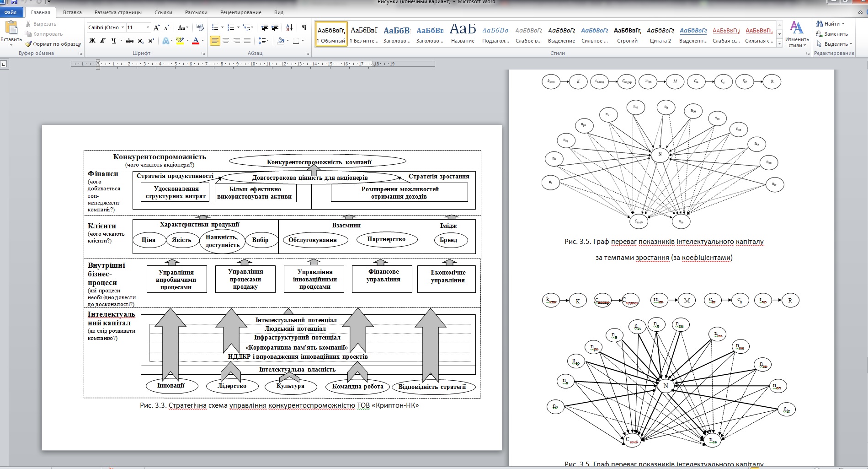Open the Файл tab
The image size is (868, 469).
click(x=11, y=12)
